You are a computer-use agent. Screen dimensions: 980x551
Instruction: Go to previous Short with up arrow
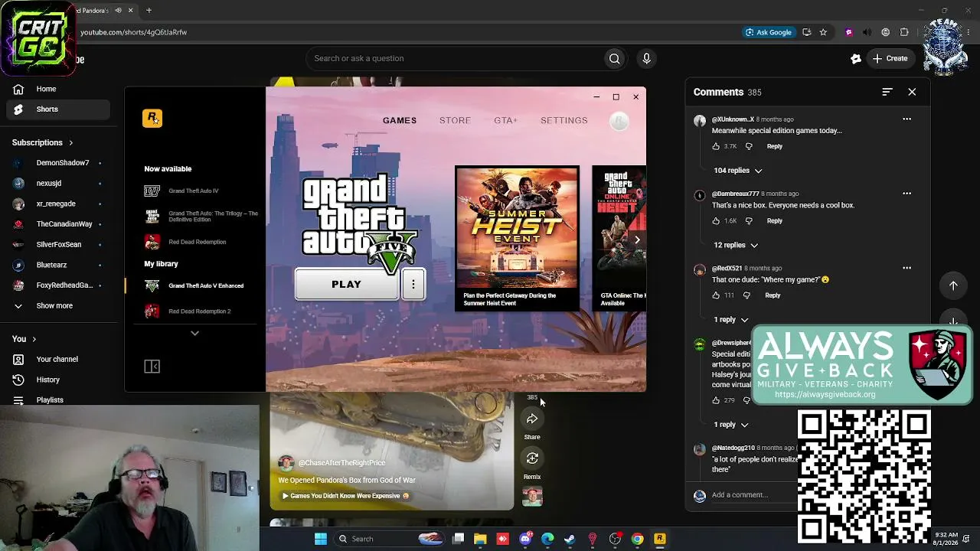pyautogui.click(x=953, y=285)
